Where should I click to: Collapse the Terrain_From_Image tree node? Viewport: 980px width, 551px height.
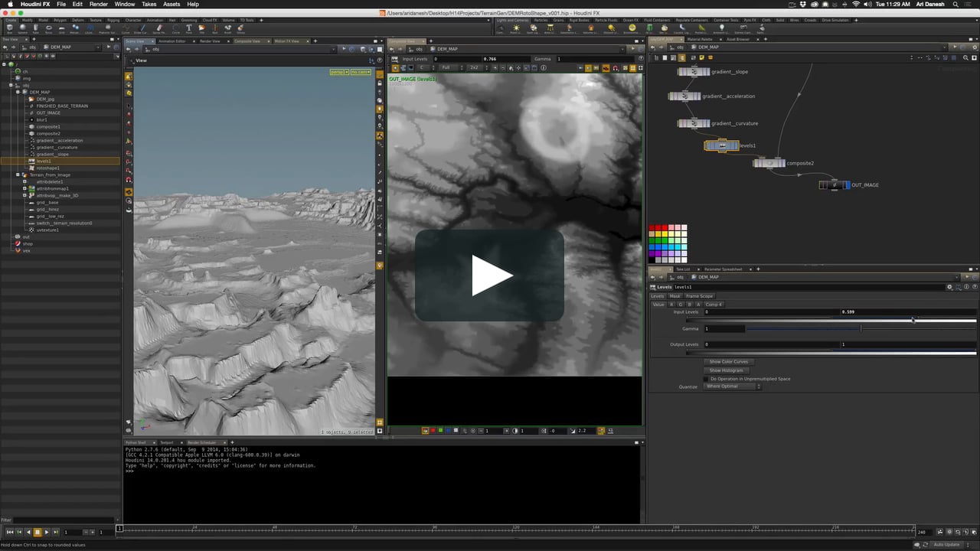pos(18,174)
